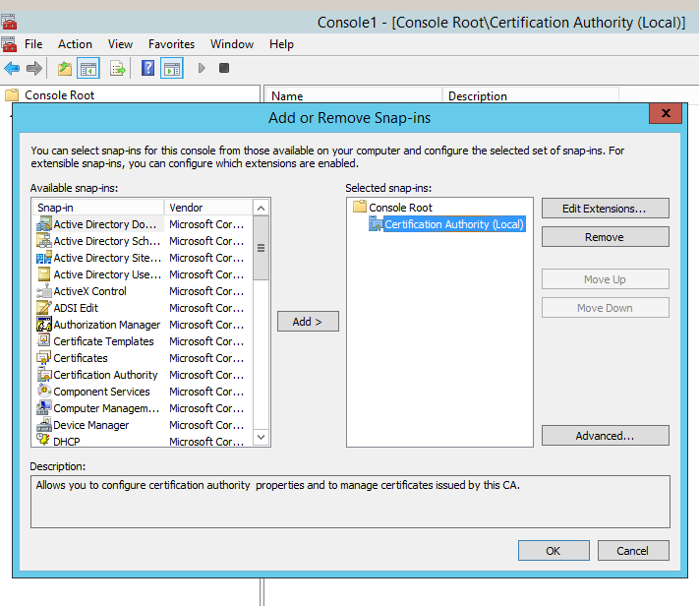The image size is (700, 606).
Task: Click the Certificate Templates snap-in icon
Action: pyautogui.click(x=44, y=341)
